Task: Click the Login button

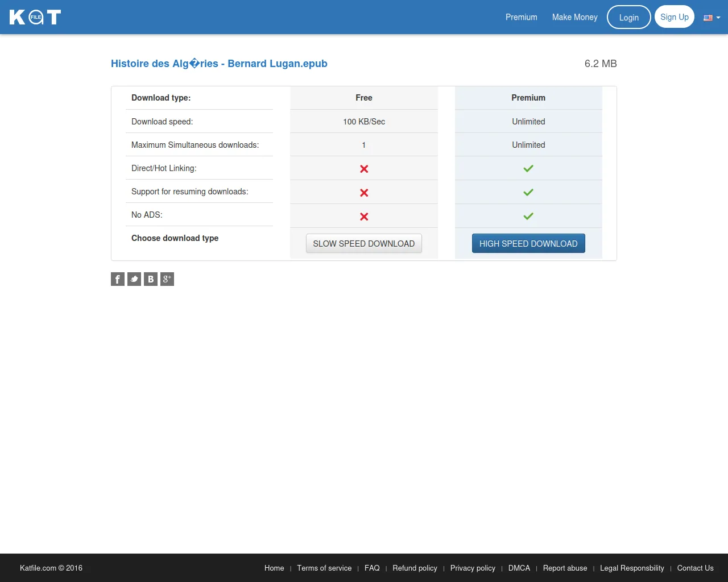Action: point(628,17)
